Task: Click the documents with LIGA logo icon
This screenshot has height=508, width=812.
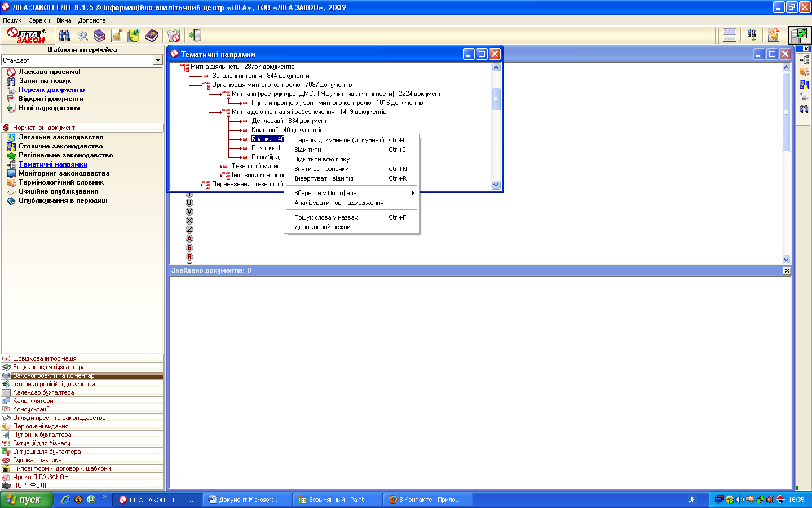Action: pyautogui.click(x=174, y=36)
